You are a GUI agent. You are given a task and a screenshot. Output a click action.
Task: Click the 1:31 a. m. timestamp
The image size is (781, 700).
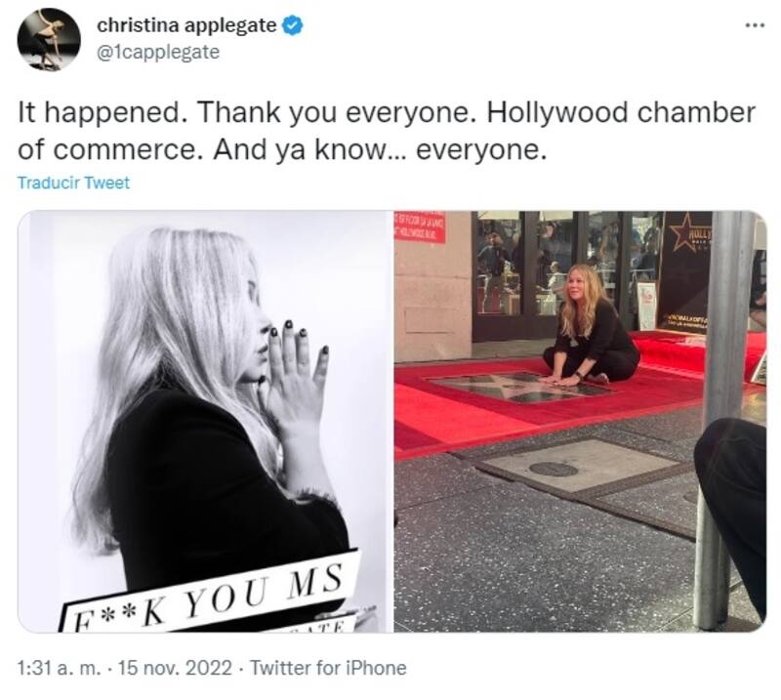(59, 668)
